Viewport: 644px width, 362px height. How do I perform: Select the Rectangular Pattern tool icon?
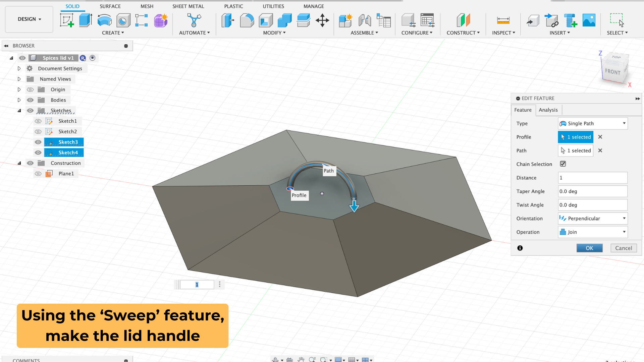(142, 20)
